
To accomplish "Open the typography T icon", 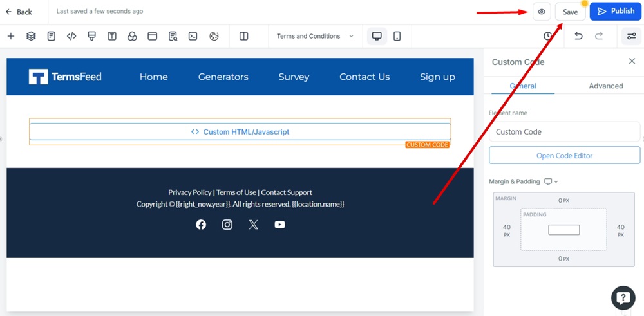I will (x=111, y=36).
